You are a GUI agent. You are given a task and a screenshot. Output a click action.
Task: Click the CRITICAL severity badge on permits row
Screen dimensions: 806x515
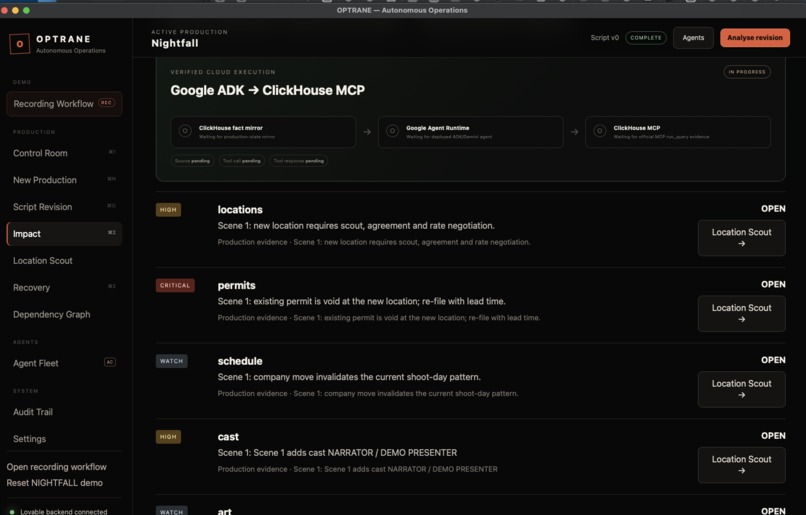click(175, 285)
